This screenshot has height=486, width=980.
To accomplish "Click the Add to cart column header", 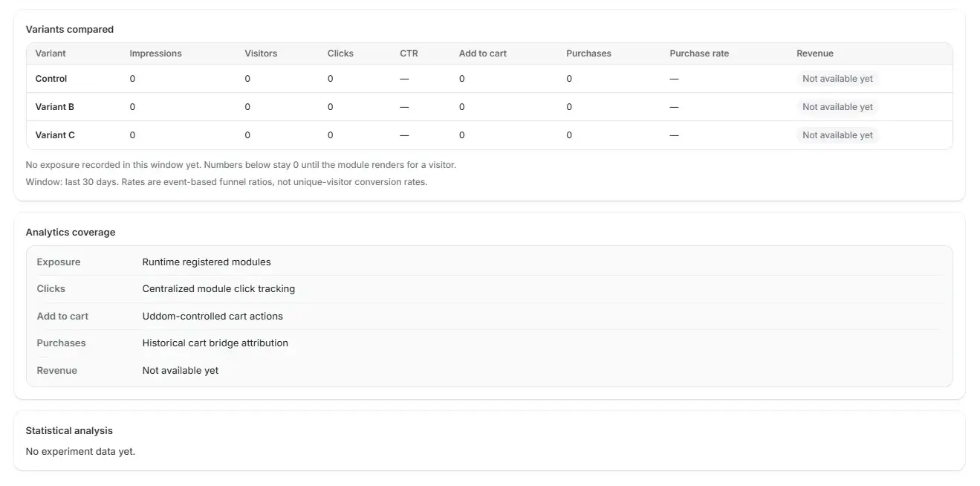I will 483,54.
